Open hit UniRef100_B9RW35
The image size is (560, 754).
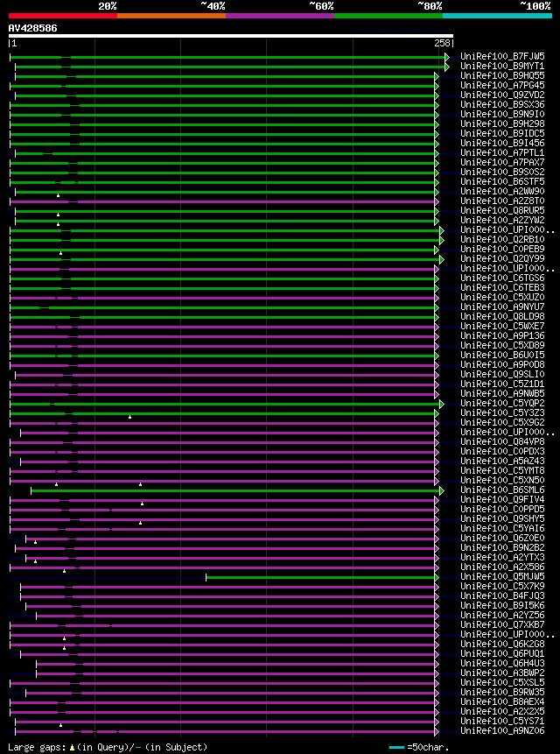pos(502,692)
